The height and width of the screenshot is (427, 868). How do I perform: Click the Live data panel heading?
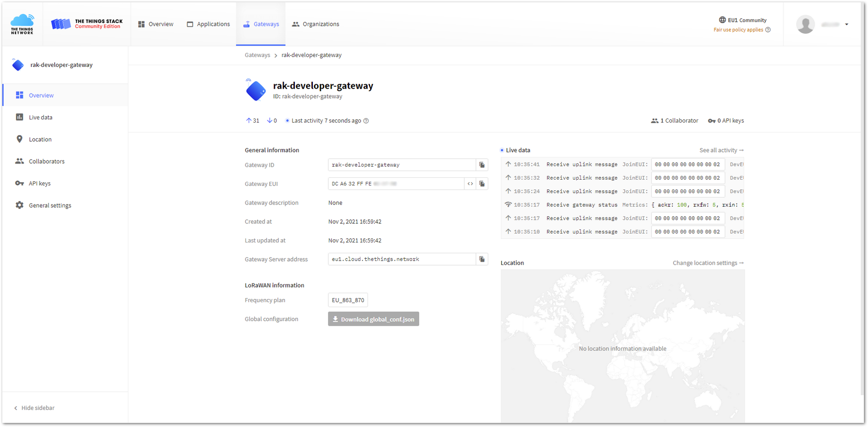[x=518, y=150]
